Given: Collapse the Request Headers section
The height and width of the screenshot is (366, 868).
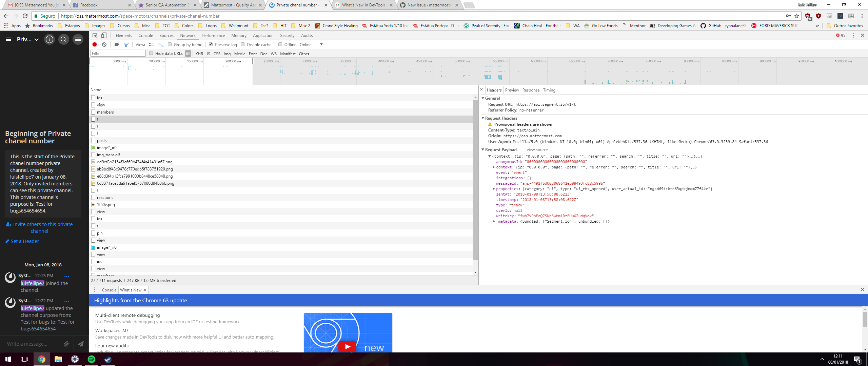Looking at the screenshot, I should pos(483,118).
